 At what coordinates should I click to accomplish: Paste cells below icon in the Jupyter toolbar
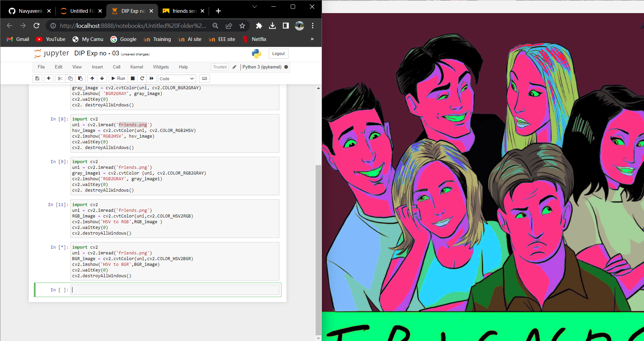pyautogui.click(x=80, y=79)
